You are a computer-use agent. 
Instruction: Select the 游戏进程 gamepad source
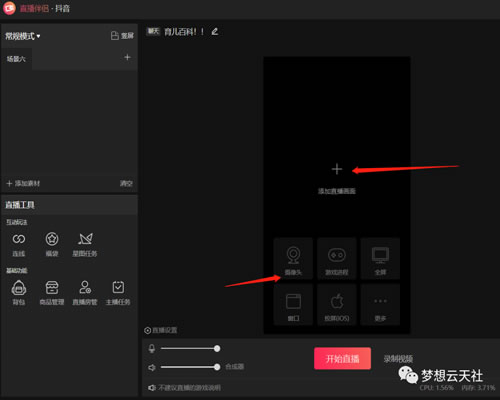337,259
